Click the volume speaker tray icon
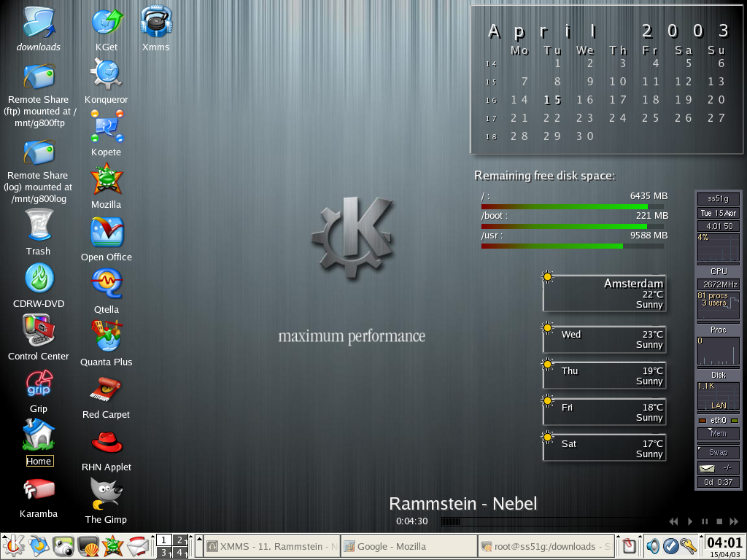The width and height of the screenshot is (747, 560). pos(653,546)
